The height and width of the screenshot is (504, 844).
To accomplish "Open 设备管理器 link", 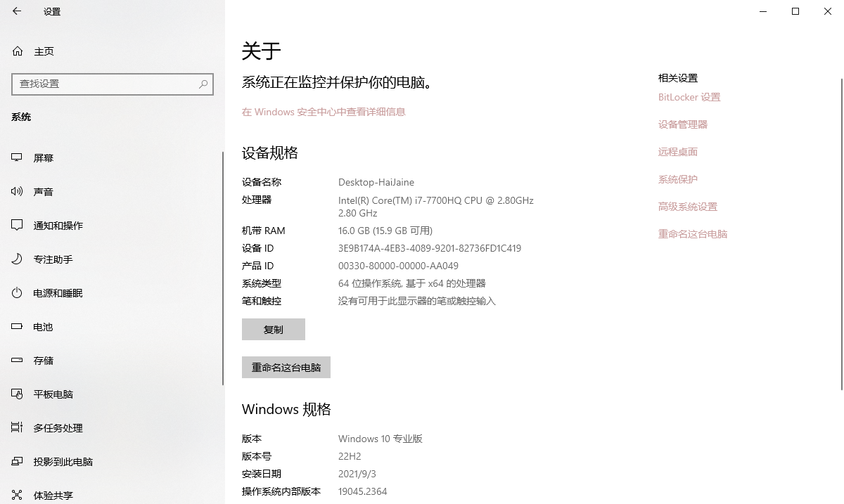I will pyautogui.click(x=683, y=124).
